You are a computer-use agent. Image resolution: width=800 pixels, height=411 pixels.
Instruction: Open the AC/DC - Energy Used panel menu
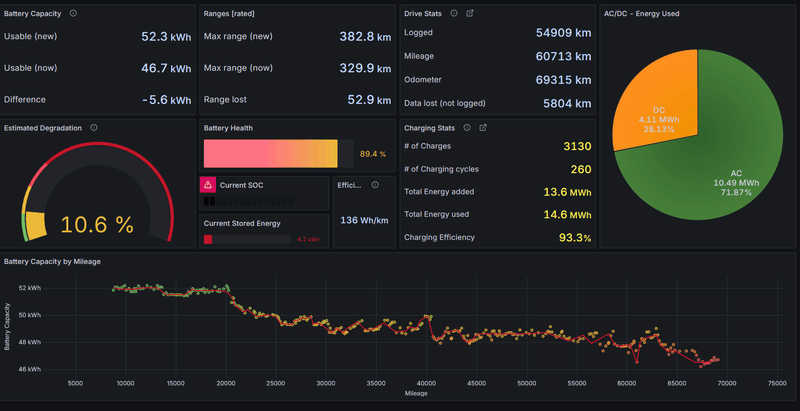pos(642,13)
